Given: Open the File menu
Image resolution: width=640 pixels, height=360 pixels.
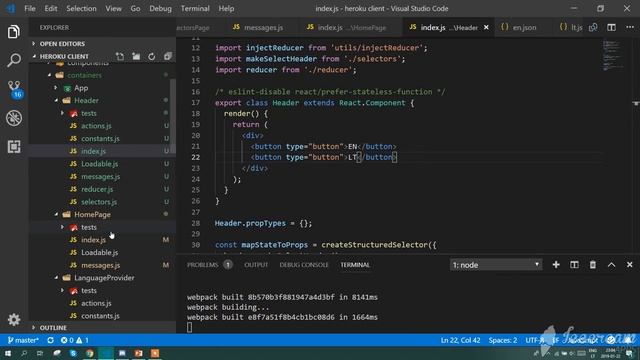Looking at the screenshot, I should click(30, 8).
